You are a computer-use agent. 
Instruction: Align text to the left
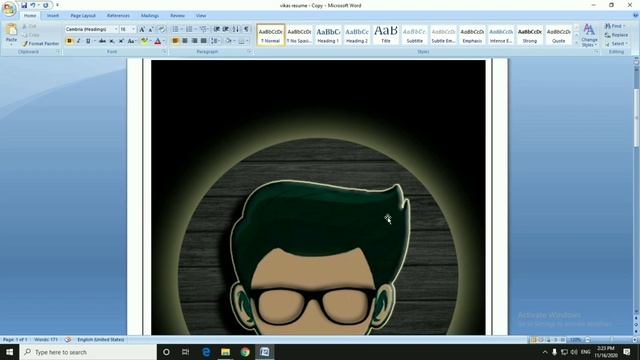(176, 41)
